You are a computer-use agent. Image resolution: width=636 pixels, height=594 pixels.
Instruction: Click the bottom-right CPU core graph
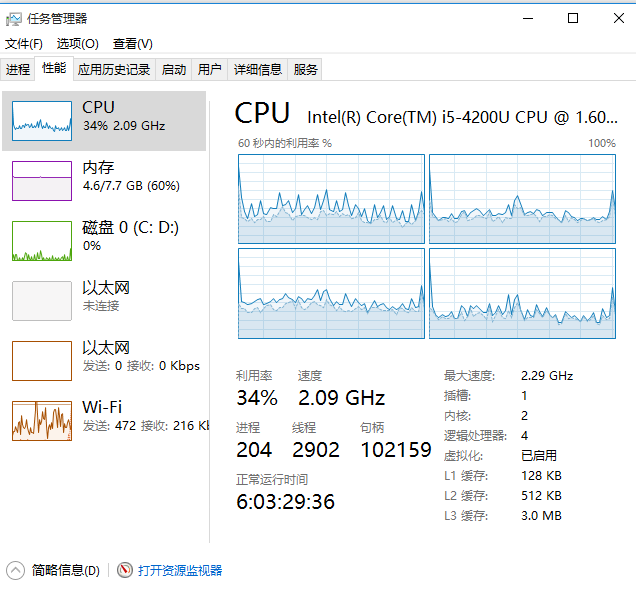pyautogui.click(x=522, y=293)
